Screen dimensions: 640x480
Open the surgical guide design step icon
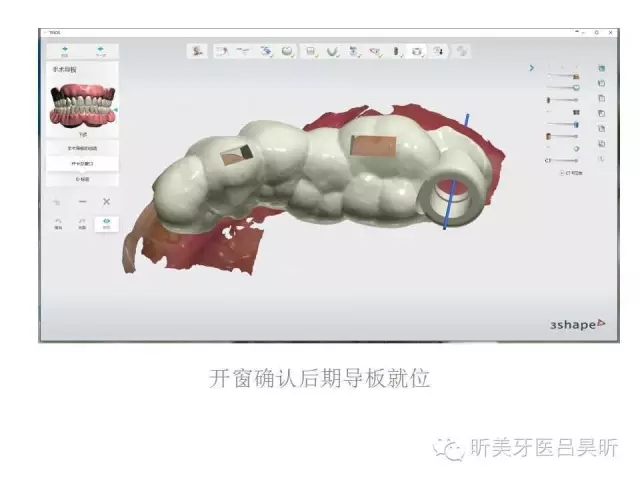point(417,50)
